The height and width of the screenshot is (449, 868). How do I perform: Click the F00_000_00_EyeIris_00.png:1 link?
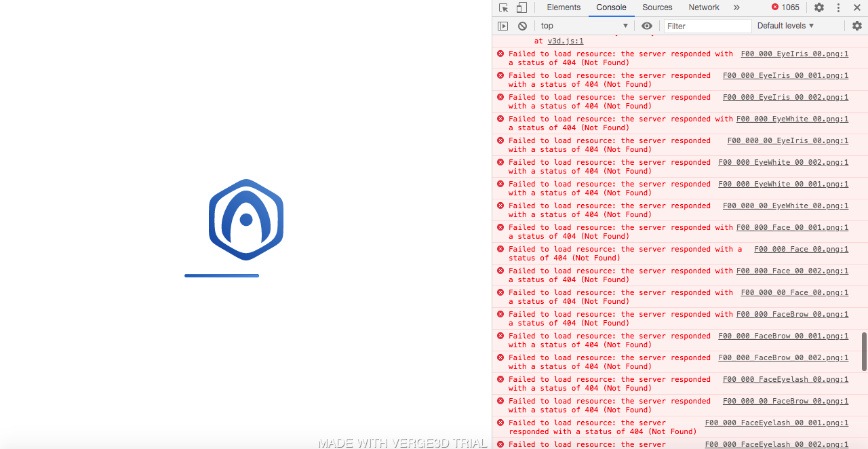click(788, 140)
